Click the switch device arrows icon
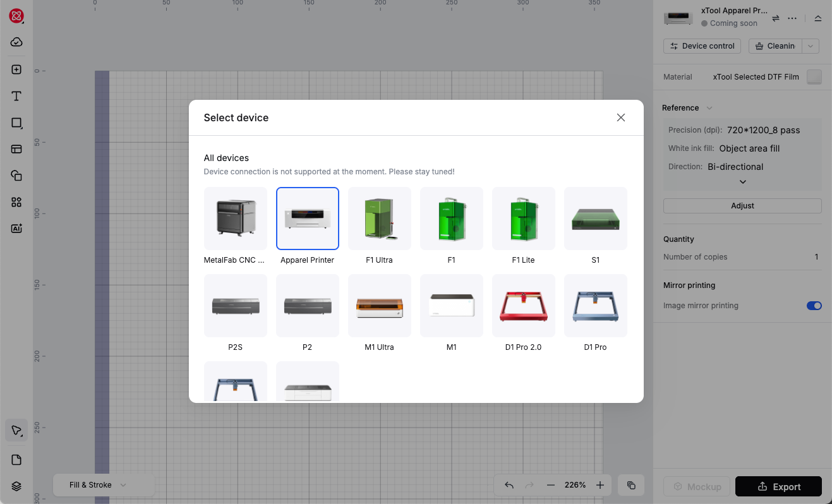Screen dimensions: 832x504 pyautogui.click(x=776, y=18)
